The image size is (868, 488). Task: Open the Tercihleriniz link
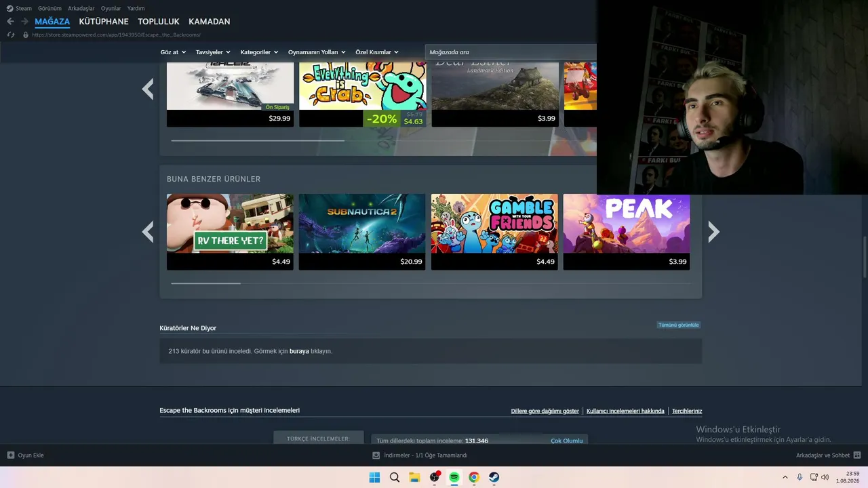687,411
